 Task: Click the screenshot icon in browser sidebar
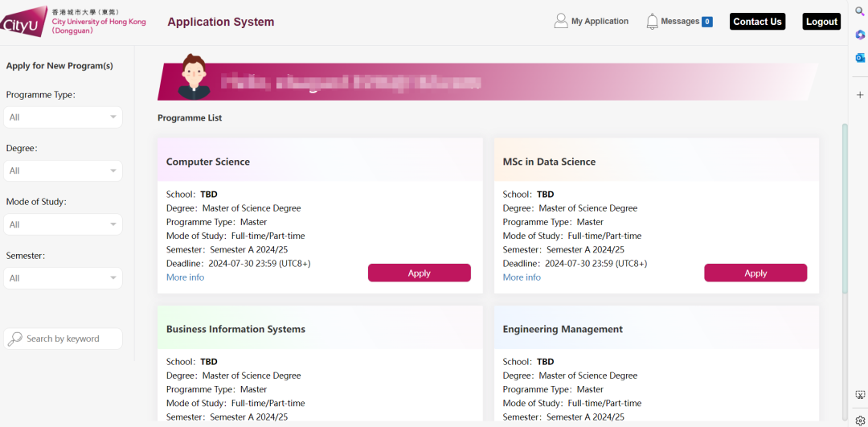pos(860,395)
